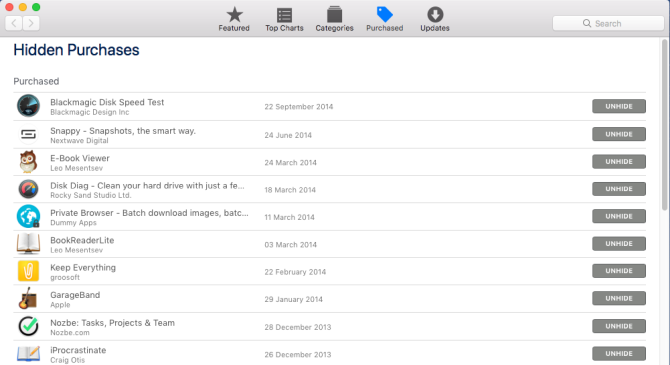This screenshot has height=365, width=670.
Task: Click the Nozbe checkmark icon
Action: pyautogui.click(x=28, y=326)
